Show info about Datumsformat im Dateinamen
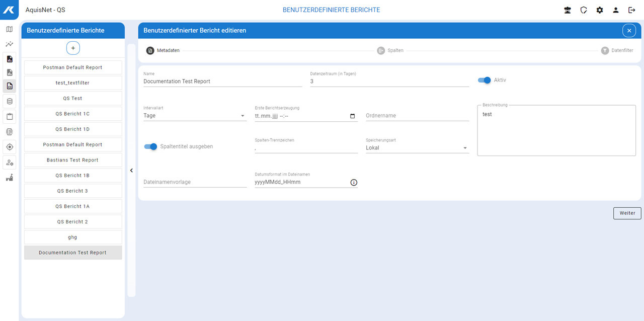The image size is (644, 321). [354, 183]
